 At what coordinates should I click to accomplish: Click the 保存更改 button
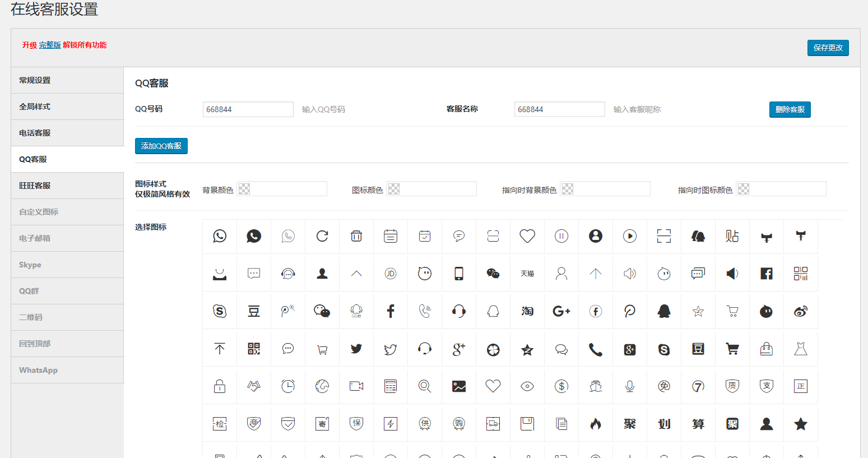pos(828,48)
